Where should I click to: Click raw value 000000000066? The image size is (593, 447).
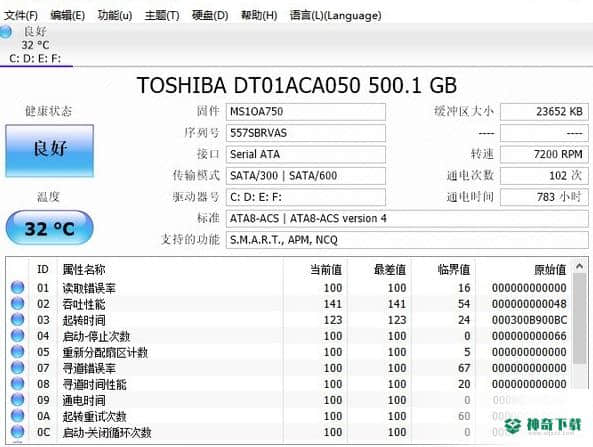click(529, 336)
